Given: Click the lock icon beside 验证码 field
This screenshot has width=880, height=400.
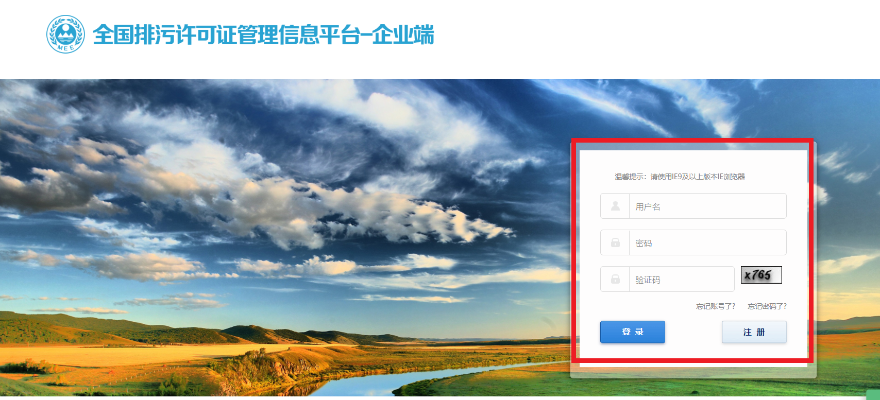Looking at the screenshot, I should coord(615,279).
